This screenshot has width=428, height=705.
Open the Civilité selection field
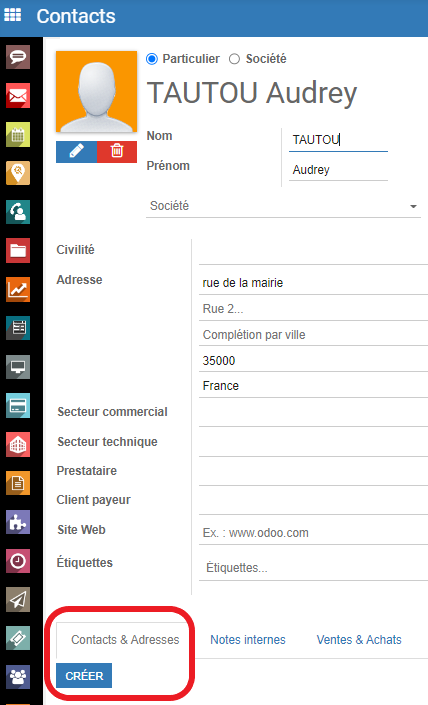(313, 251)
